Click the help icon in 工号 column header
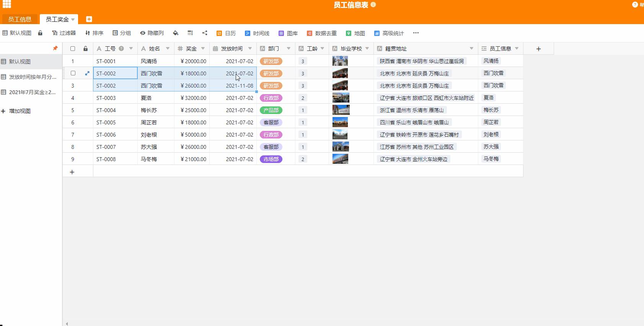The width and height of the screenshot is (644, 326). 121,49
